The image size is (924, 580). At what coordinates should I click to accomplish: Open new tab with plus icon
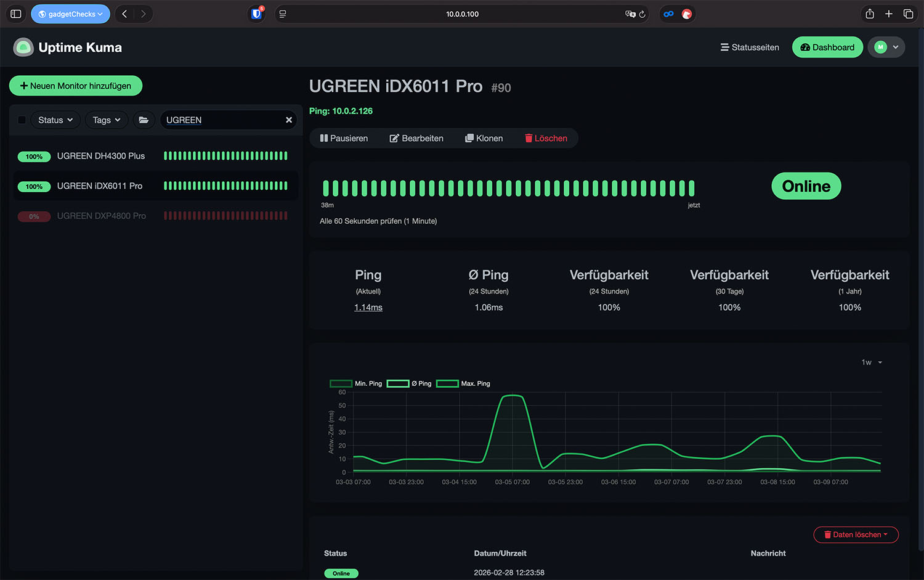[x=888, y=14]
